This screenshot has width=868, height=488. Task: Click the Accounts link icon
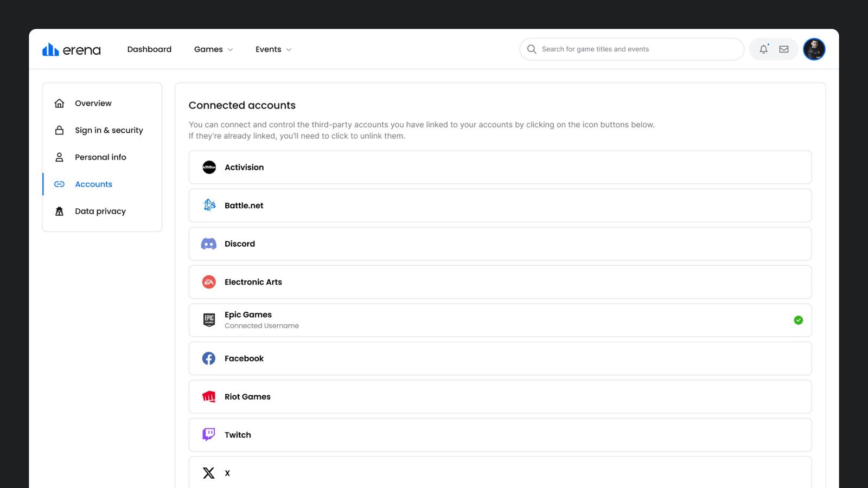(60, 184)
